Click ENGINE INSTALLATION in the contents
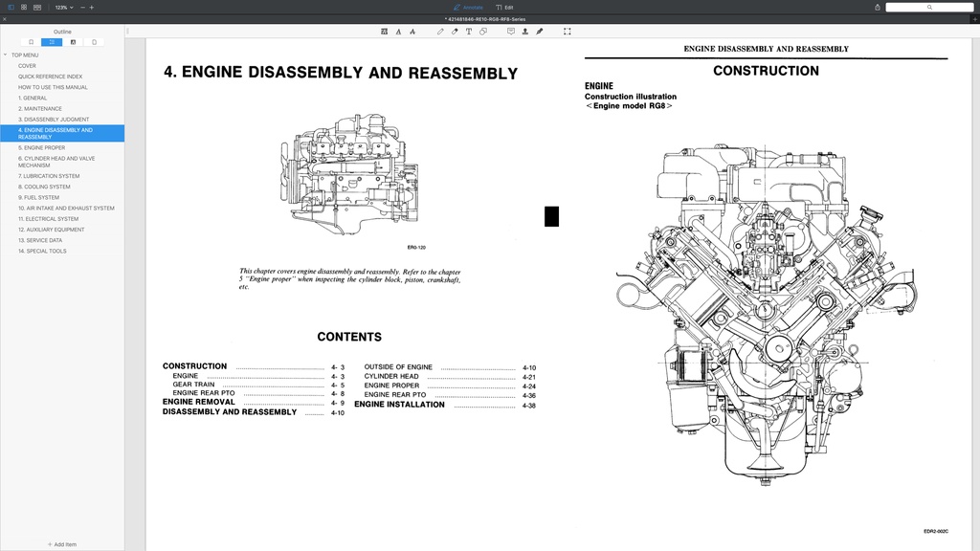 click(x=399, y=405)
